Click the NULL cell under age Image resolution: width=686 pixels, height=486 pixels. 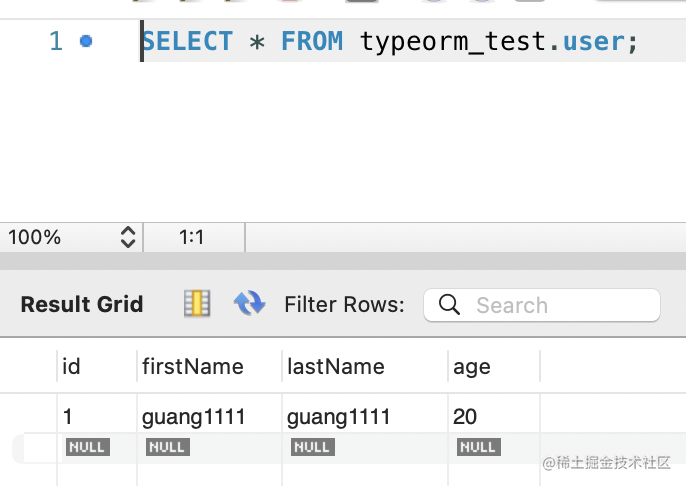click(478, 447)
